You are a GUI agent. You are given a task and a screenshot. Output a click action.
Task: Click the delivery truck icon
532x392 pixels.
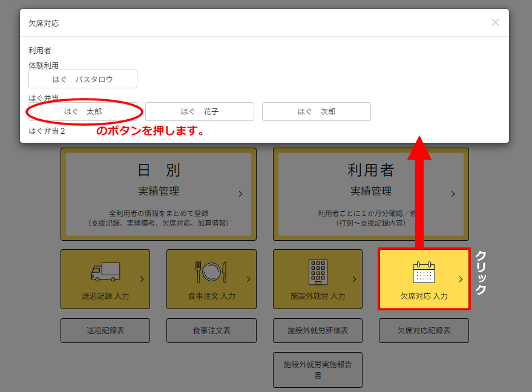click(x=105, y=272)
